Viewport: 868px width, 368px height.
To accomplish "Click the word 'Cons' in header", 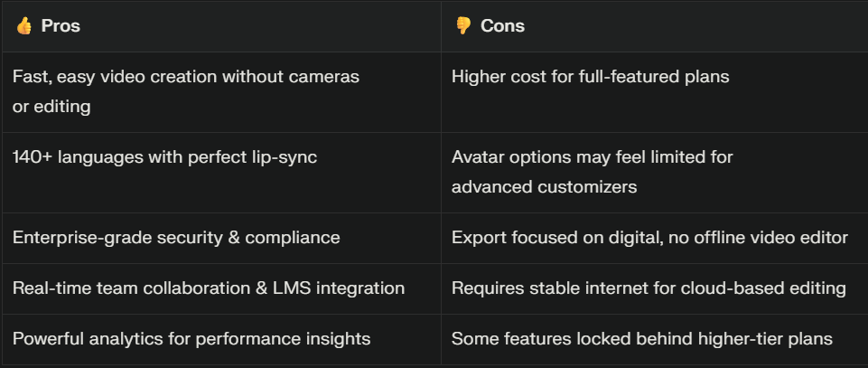I will [502, 25].
